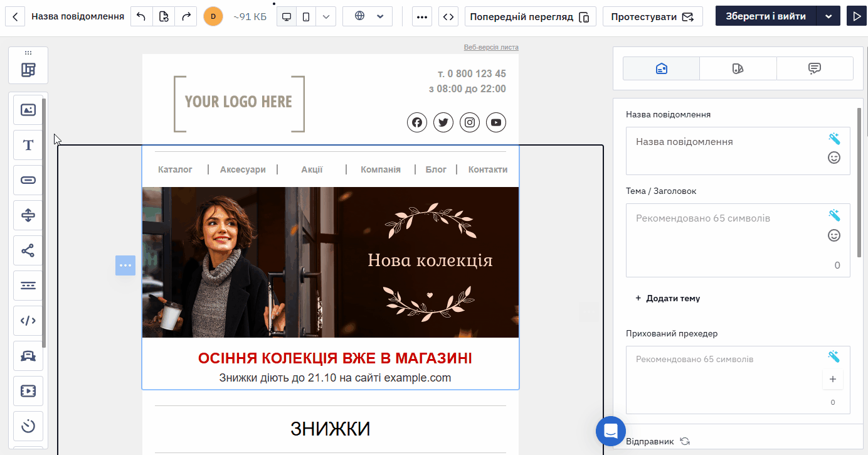Click the Компанія menu item
This screenshot has height=455, width=868.
click(381, 169)
